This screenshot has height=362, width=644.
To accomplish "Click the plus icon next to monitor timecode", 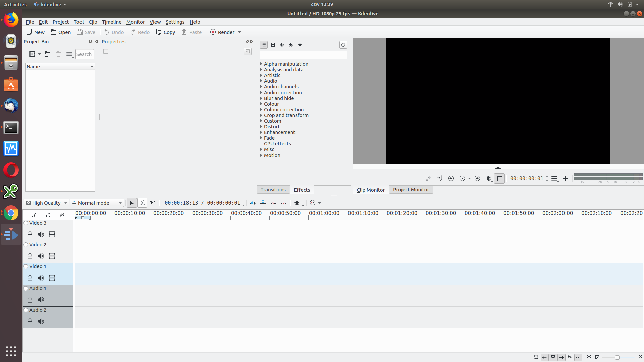I will 565,178.
